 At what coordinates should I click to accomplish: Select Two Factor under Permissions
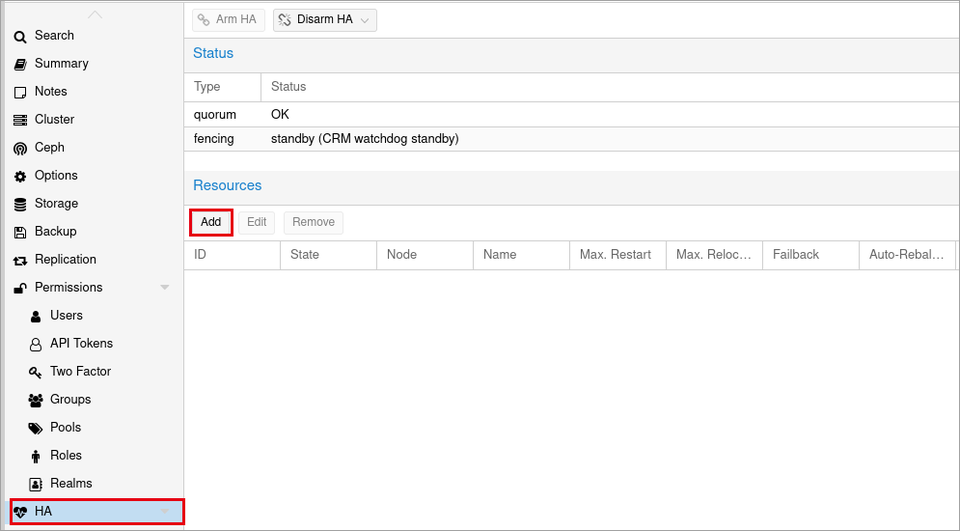point(94,371)
